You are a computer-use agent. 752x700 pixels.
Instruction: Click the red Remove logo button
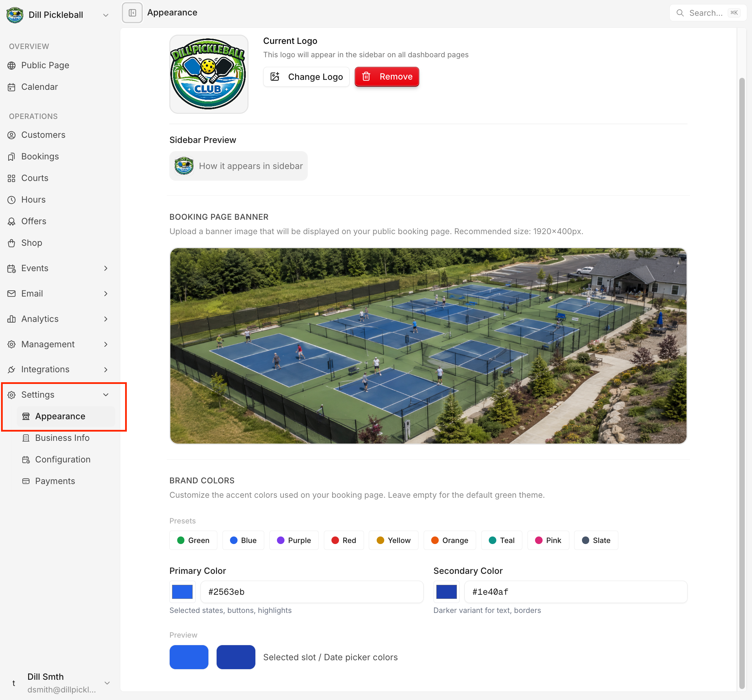[x=387, y=77]
